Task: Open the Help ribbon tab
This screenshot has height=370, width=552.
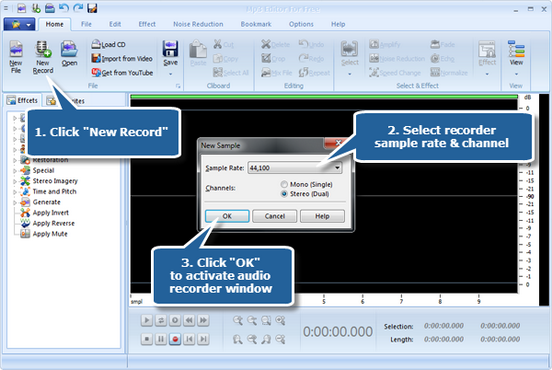Action: pos(338,24)
